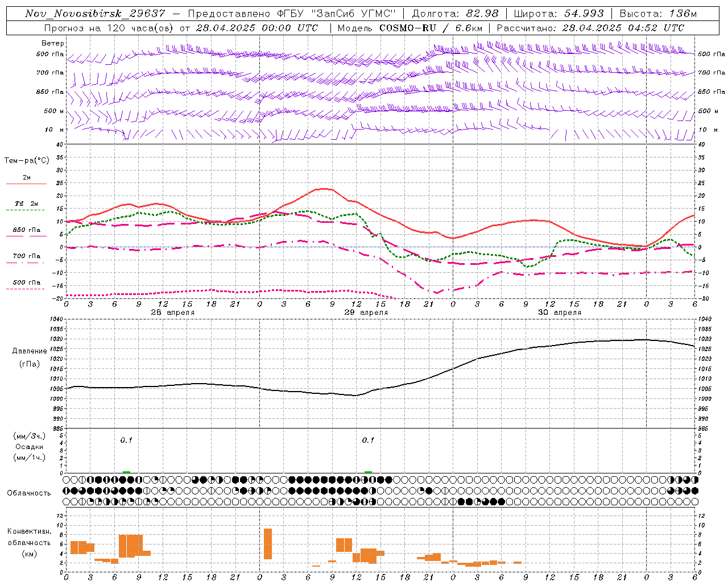Viewport: 728px width, 582px height.
Task: Click the 'Ветер' wind panel label
Action: pos(53,43)
